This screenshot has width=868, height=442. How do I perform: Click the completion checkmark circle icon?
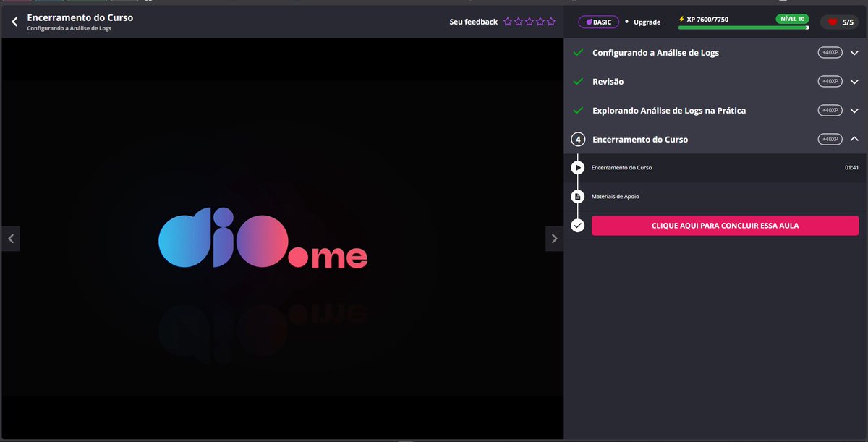[x=577, y=226]
